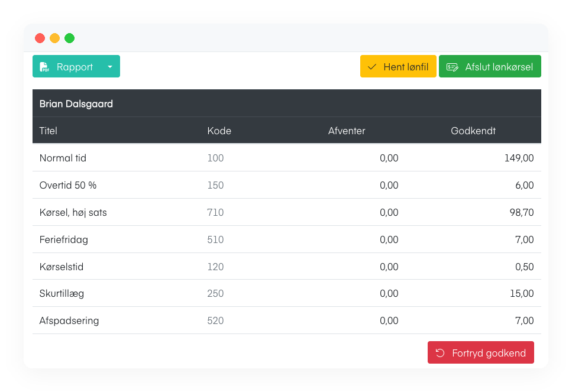This screenshot has height=392, width=572.
Task: Click code 520 in the Afspadsering row
Action: click(x=215, y=320)
